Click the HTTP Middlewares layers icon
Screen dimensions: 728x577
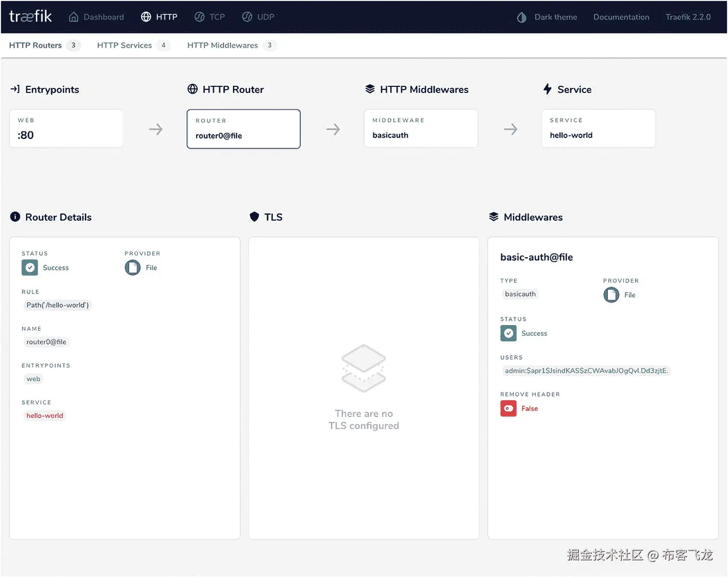coord(370,89)
